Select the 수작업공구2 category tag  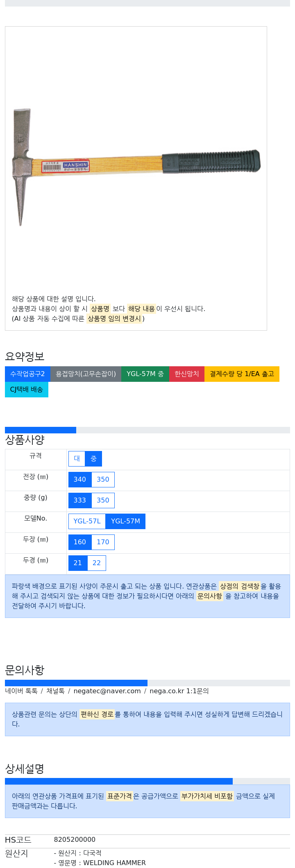[x=27, y=374]
